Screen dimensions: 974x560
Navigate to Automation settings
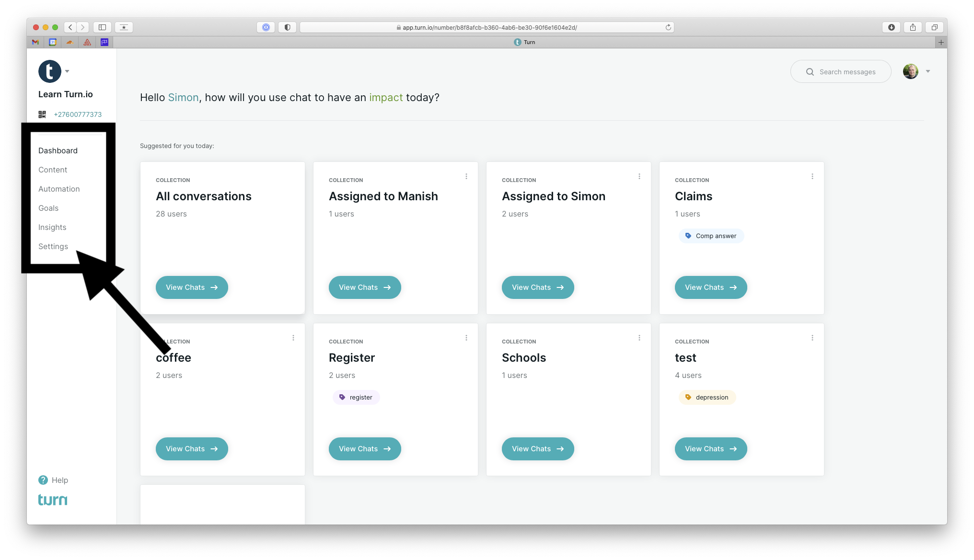tap(59, 188)
